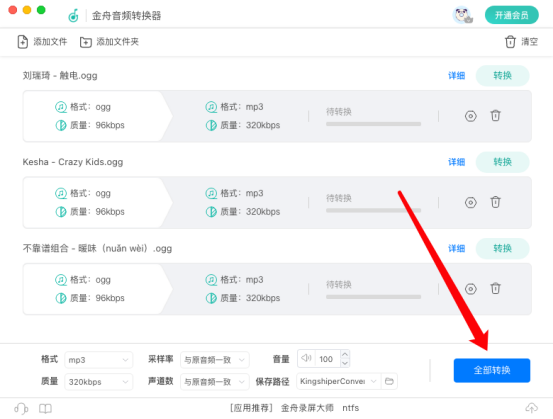Open the book tutorial icon
This screenshot has width=553, height=419.
point(45,408)
